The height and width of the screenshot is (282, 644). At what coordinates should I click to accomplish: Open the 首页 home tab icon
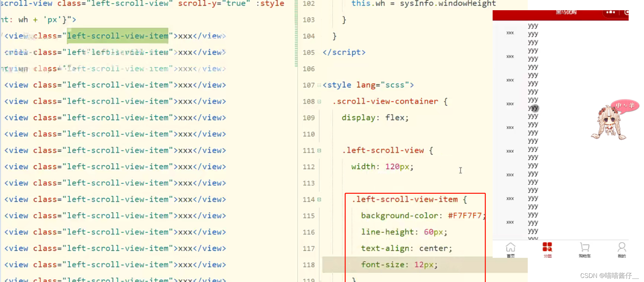coord(510,247)
